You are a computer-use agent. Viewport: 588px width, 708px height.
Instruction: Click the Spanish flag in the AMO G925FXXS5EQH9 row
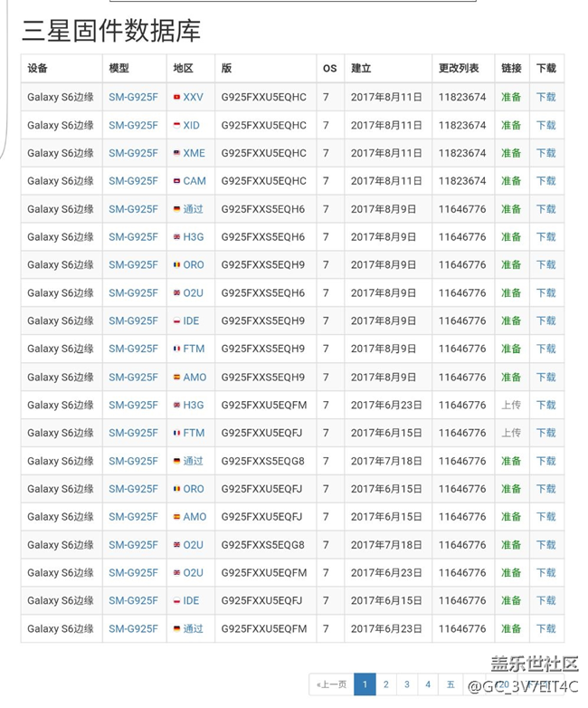point(177,377)
